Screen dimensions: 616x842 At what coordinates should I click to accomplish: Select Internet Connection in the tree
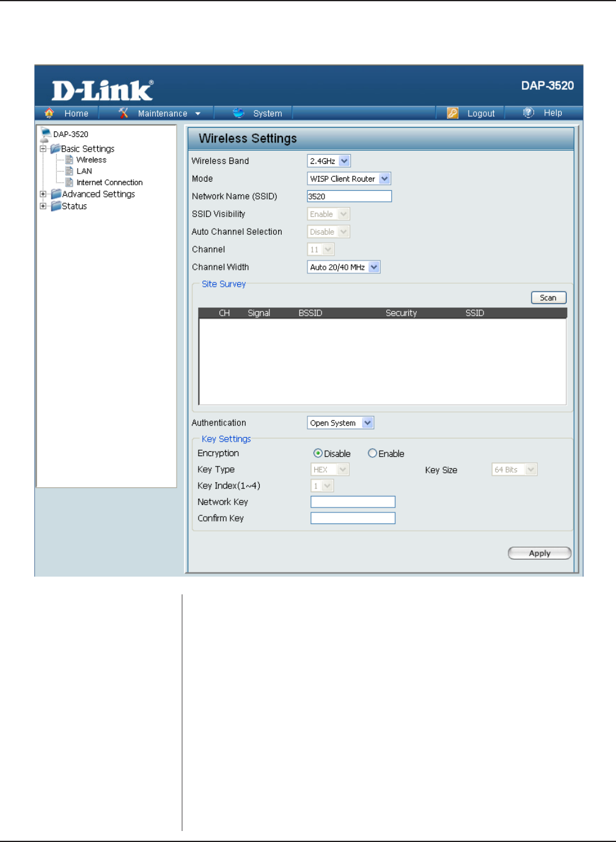point(109,182)
